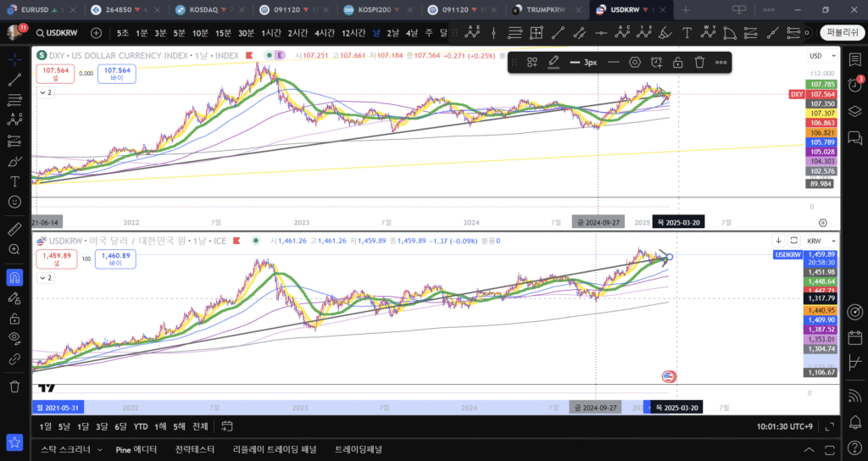
Task: Click the DXY 107.564 buy button
Action: tap(117, 74)
